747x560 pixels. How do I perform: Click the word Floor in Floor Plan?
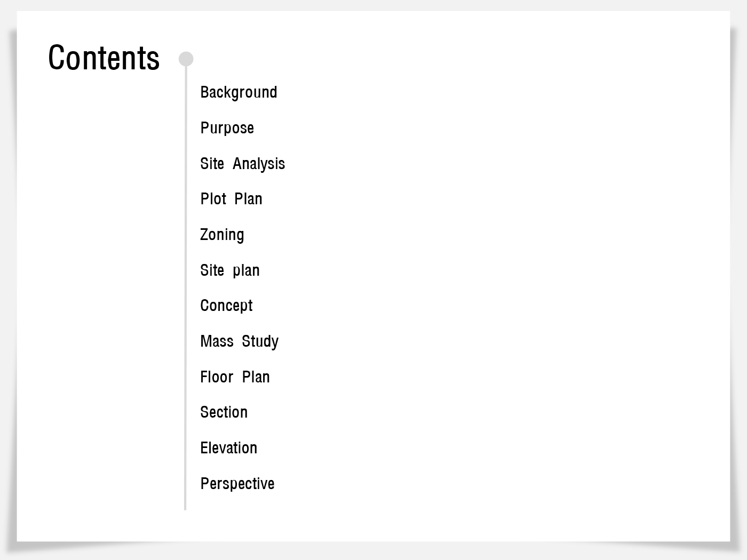(x=217, y=377)
